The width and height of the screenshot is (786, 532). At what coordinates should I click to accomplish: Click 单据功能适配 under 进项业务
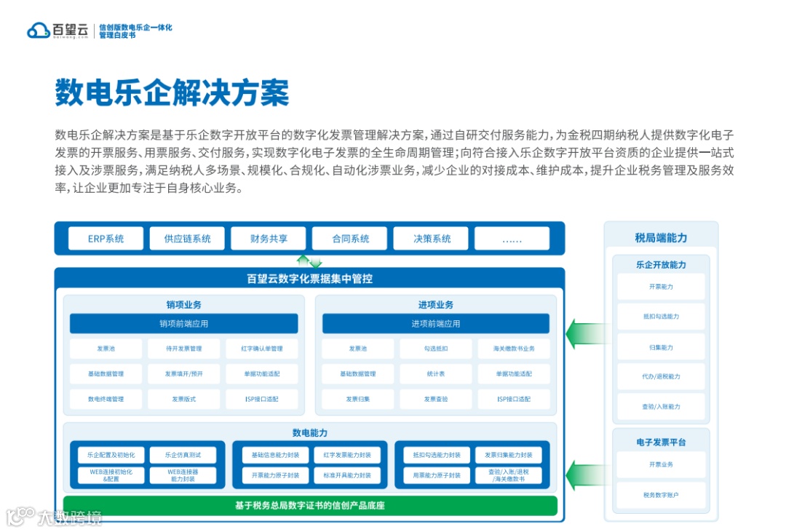coord(514,374)
